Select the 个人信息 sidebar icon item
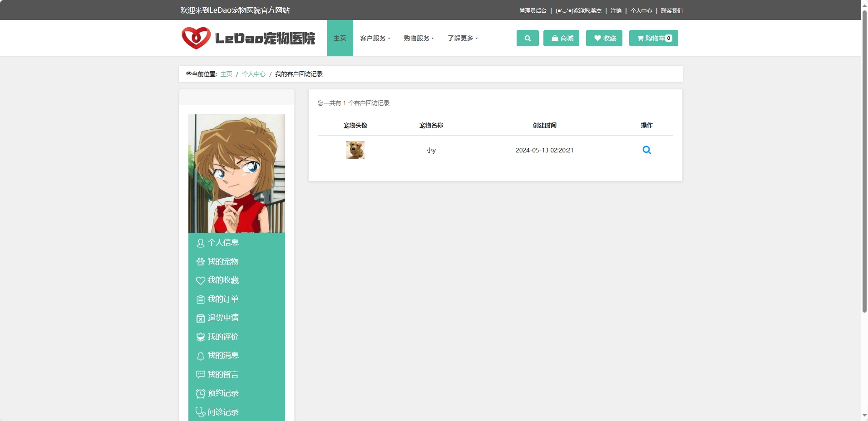868x421 pixels. click(222, 242)
